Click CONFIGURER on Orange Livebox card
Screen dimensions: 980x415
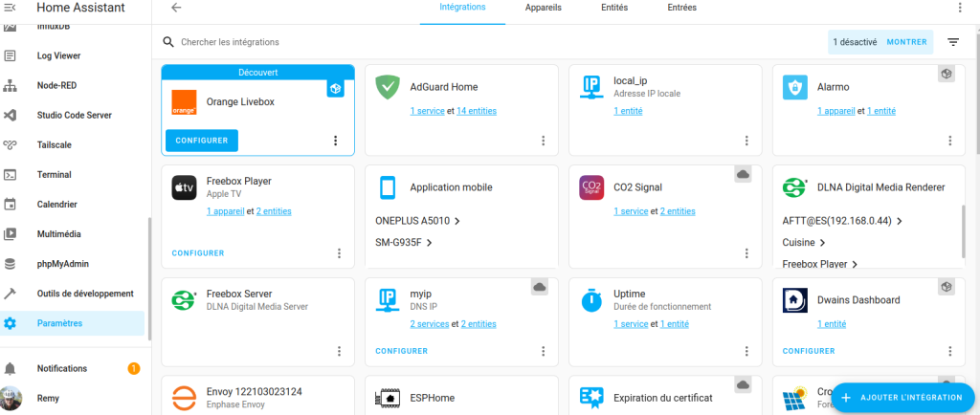[x=202, y=141]
